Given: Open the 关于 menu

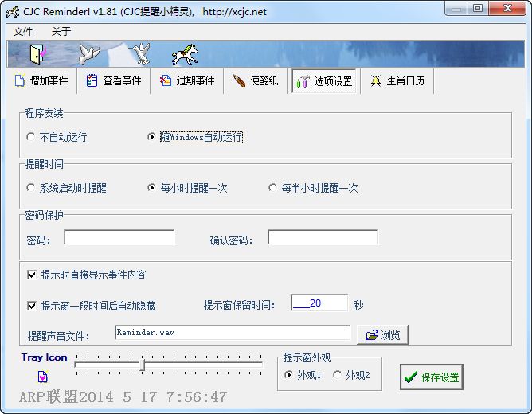Looking at the screenshot, I should [x=61, y=32].
